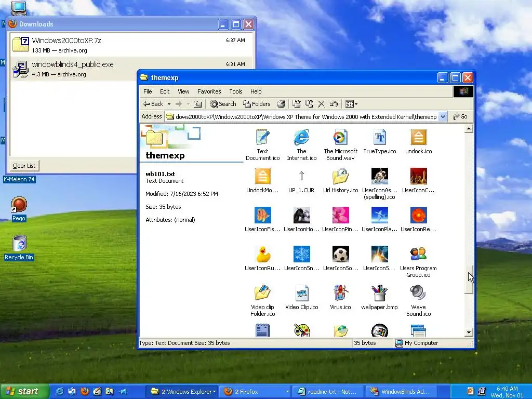Select the rubber duck UserIconRu file
Viewport: 532px width, 399px height.
(x=262, y=258)
